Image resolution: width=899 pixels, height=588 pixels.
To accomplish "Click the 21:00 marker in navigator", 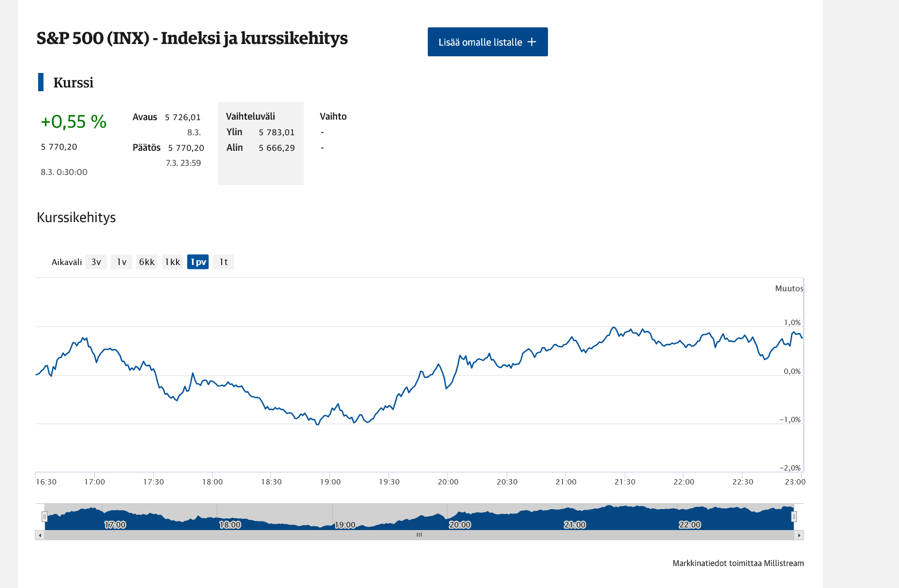I will coord(575,525).
